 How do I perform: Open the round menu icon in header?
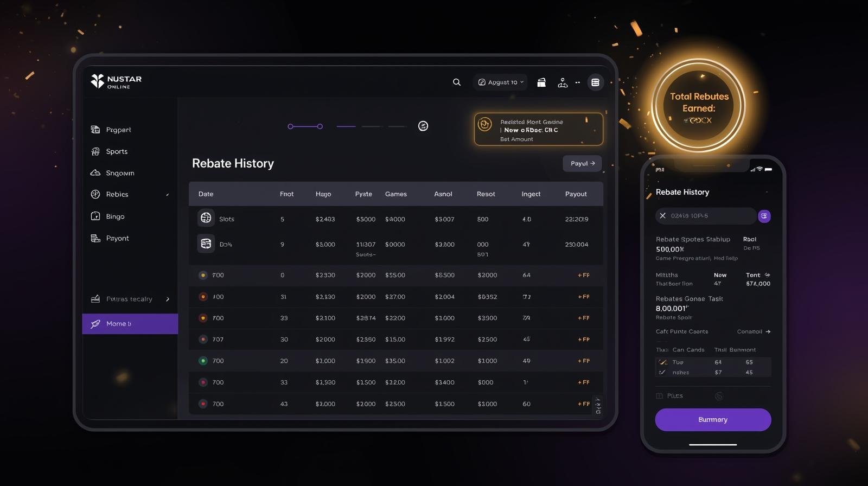595,82
